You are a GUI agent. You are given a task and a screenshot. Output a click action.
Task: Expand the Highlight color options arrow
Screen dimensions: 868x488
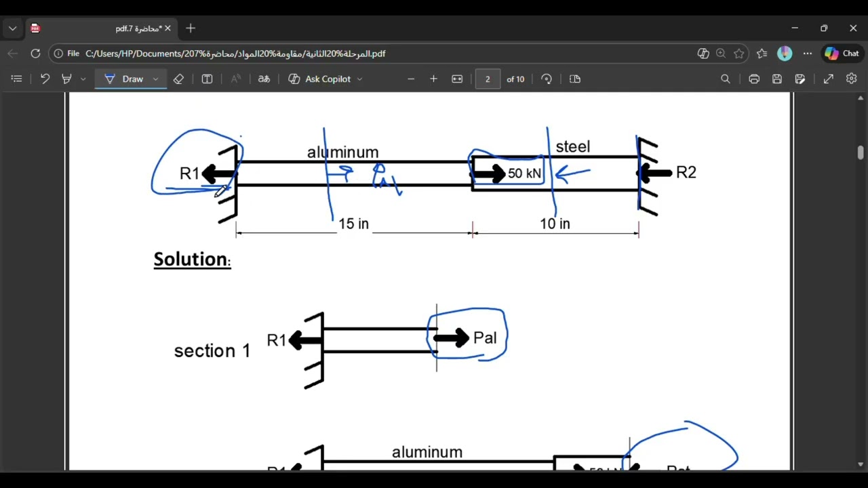point(83,79)
